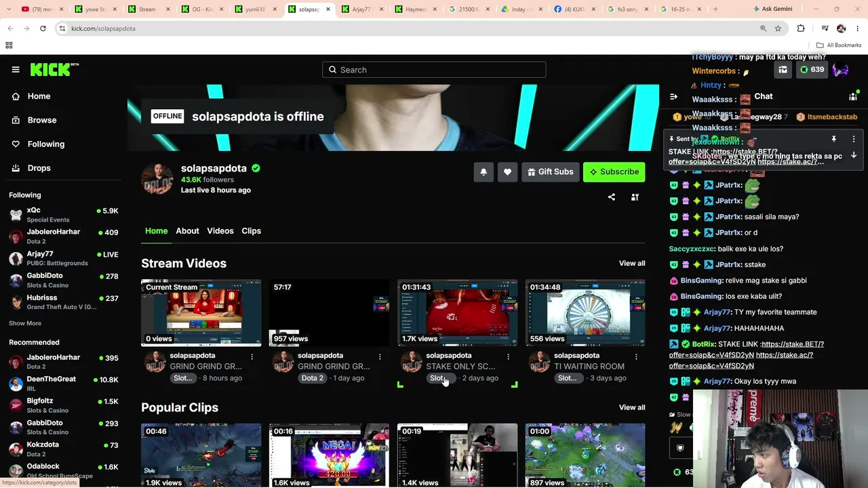This screenshot has height=488, width=868.
Task: Click the Dota 2 category tag on the 1 day ago video
Action: (312, 378)
